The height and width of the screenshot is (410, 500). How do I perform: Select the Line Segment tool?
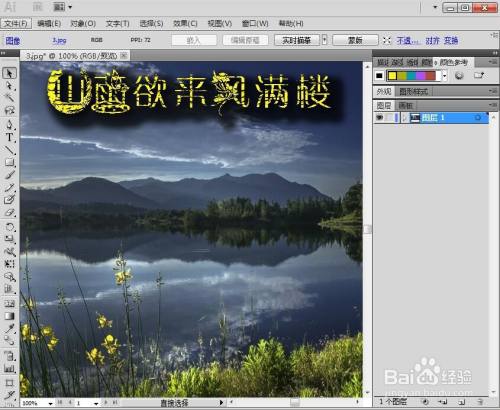click(x=9, y=150)
